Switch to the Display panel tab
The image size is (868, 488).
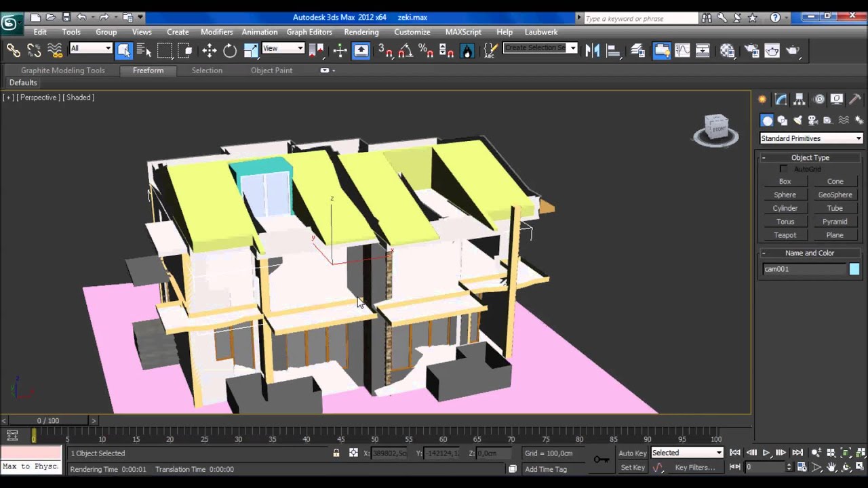click(837, 99)
